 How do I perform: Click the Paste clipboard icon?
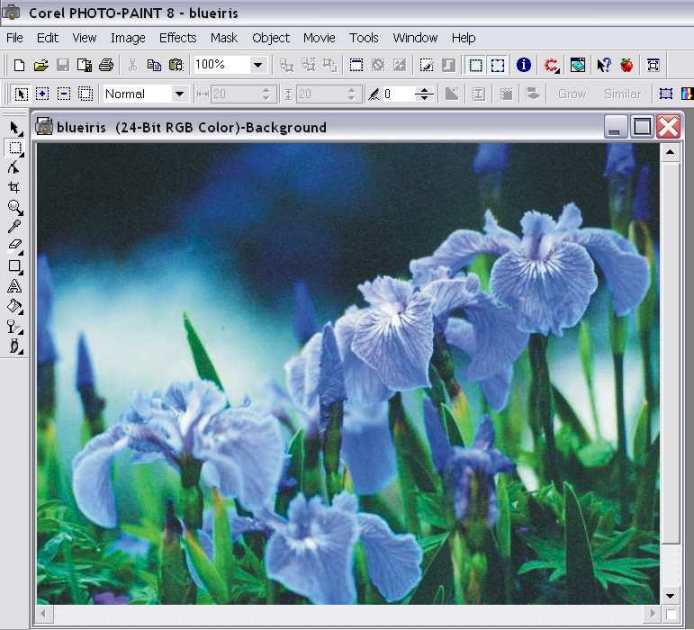[x=176, y=65]
